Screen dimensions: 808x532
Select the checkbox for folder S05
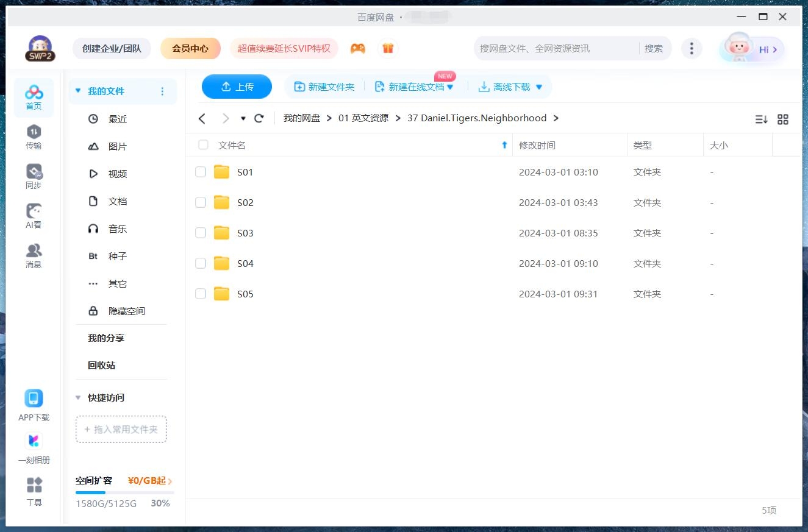(201, 294)
